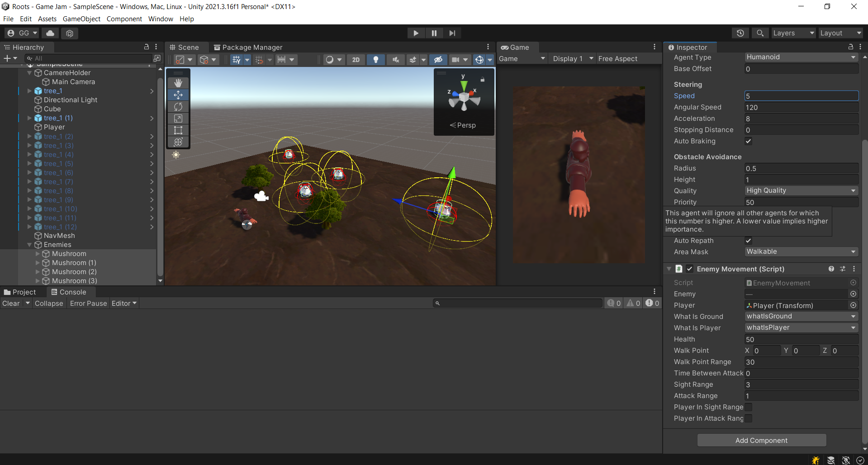Toggle the tool handle pivot position icon

click(x=180, y=60)
